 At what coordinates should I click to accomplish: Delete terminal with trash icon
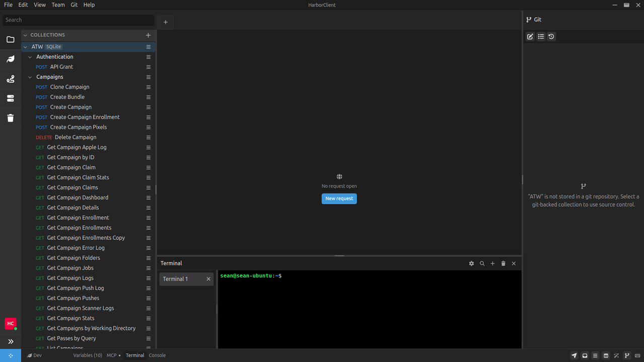(503, 263)
